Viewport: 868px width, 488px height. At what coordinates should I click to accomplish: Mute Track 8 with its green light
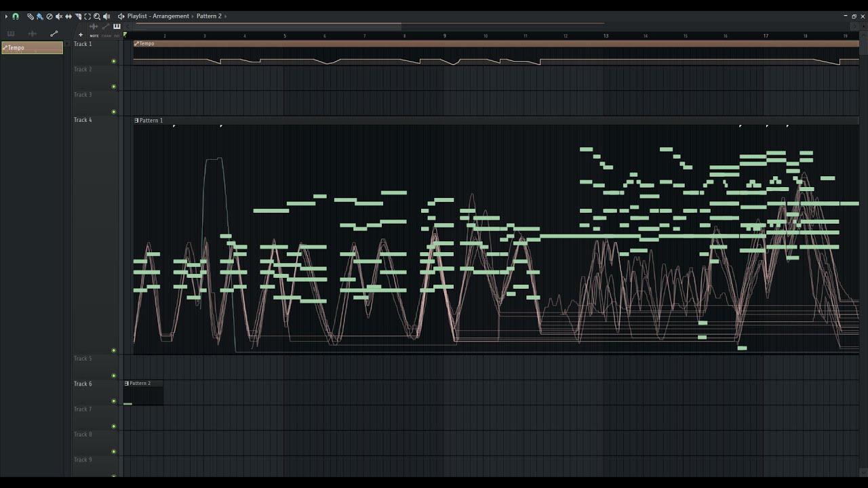[x=113, y=451]
